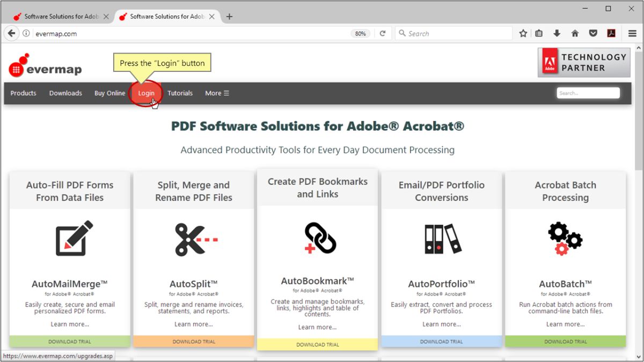This screenshot has height=362, width=644.
Task: Click the search magnifier icon in browser search box
Action: pos(402,33)
